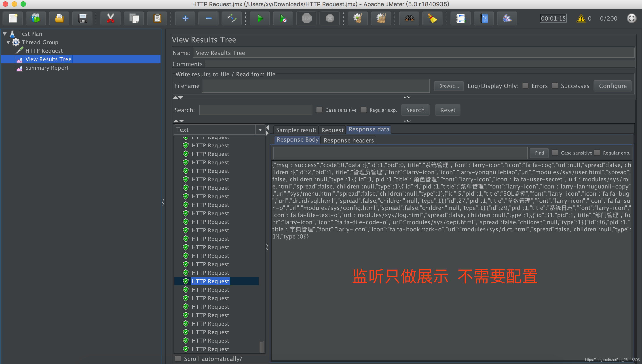642x364 pixels.
Task: Focus the Search text field
Action: pos(256,110)
